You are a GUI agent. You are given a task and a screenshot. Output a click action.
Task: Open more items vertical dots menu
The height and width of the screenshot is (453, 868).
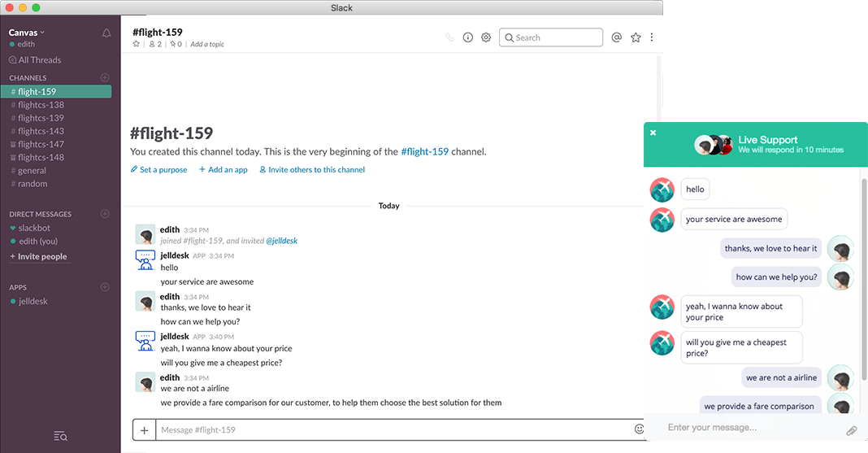[x=652, y=37]
